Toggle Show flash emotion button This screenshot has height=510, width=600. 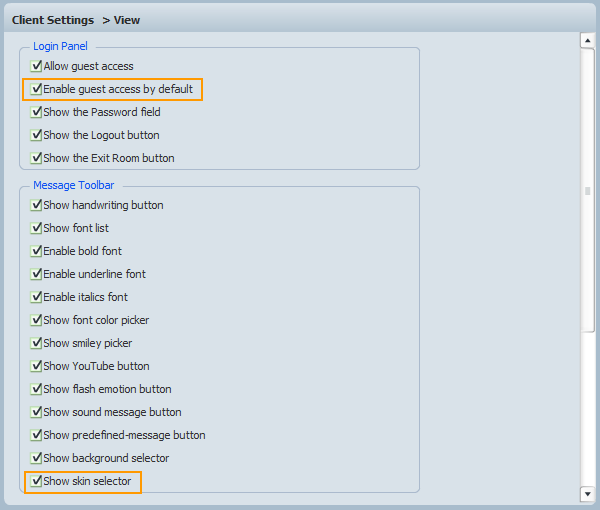pos(36,389)
